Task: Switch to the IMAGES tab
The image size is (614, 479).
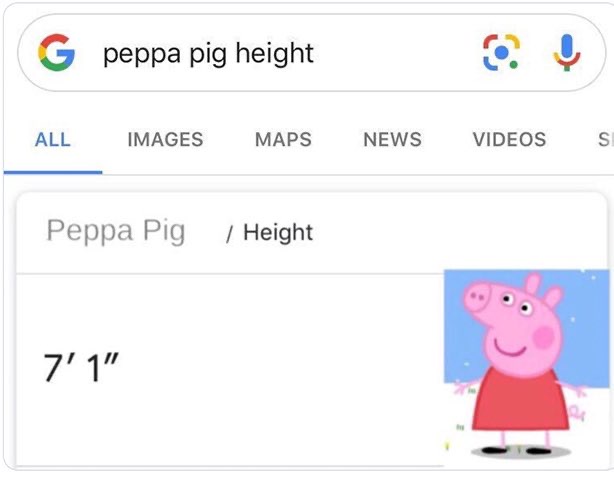Action: point(165,139)
